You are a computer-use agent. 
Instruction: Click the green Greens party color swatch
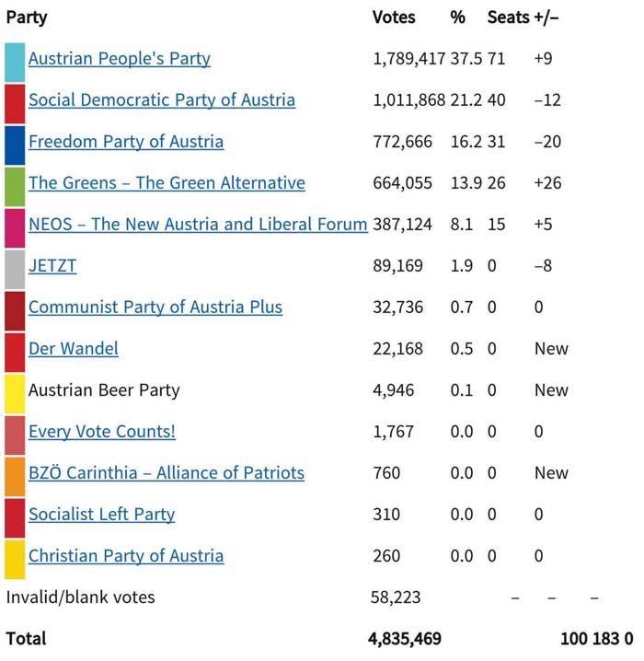(x=15, y=186)
